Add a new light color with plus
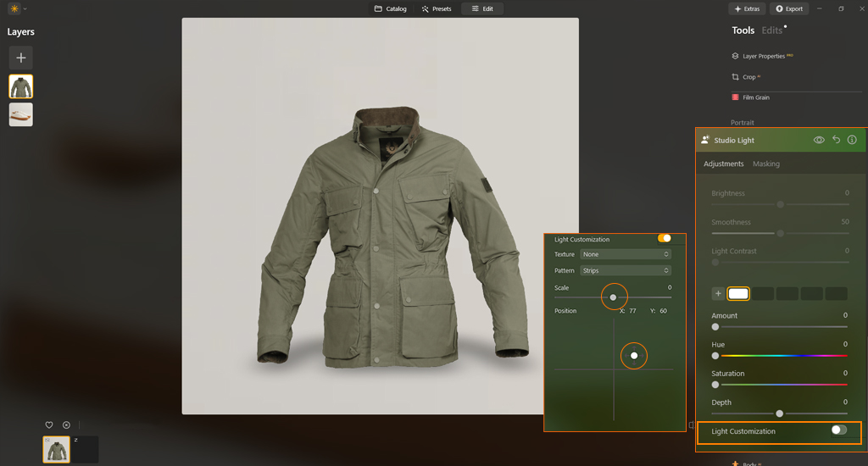Screen dimensions: 868x466 (x=718, y=293)
